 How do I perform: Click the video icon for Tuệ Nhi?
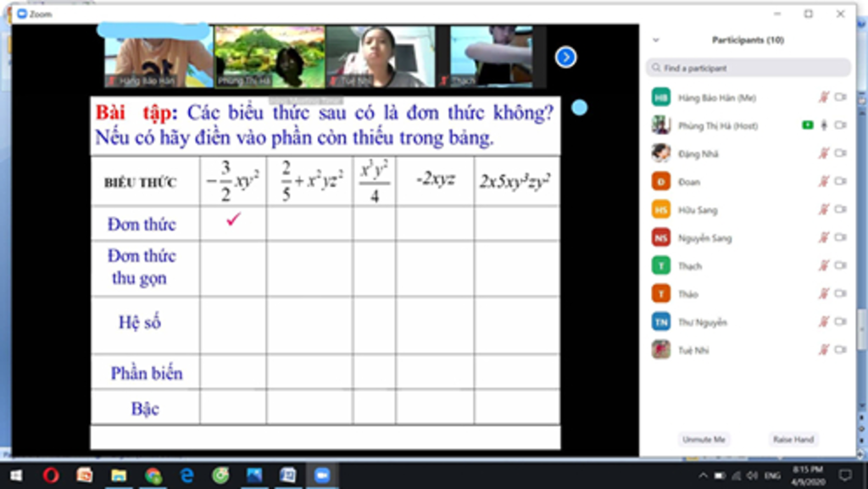[841, 350]
